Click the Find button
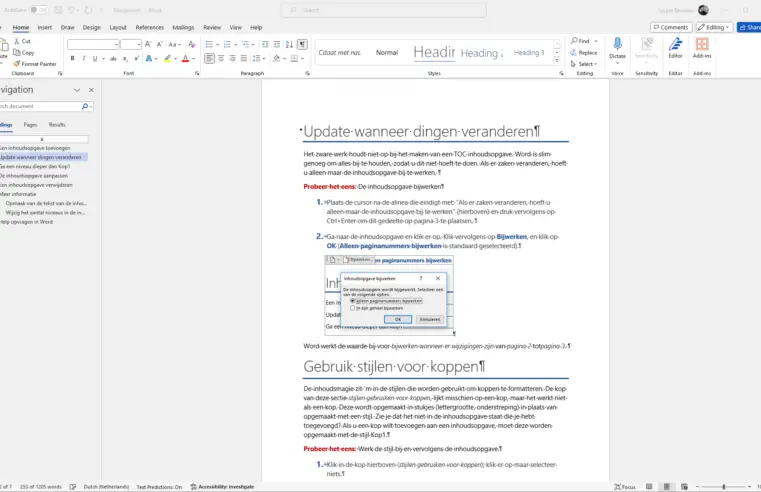 coord(580,41)
